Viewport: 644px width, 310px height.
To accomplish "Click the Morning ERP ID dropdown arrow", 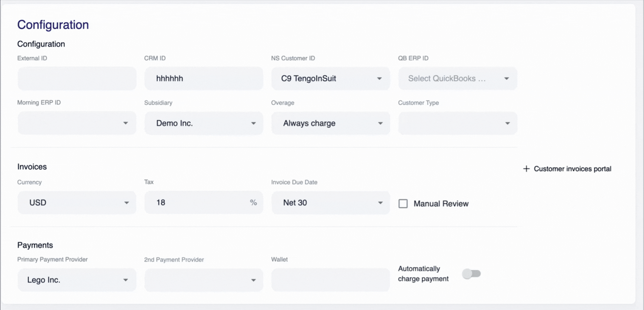I will 125,123.
